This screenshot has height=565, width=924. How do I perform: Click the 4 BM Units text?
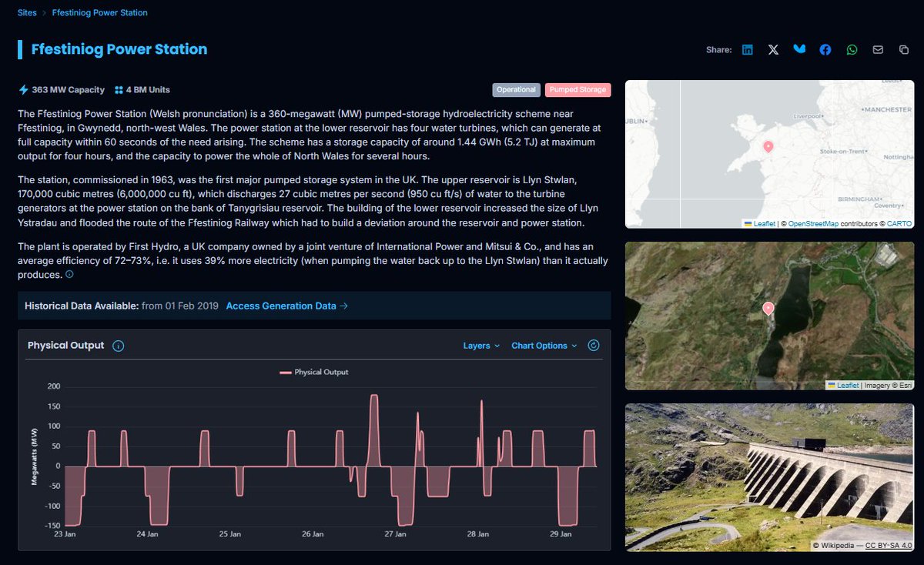(x=148, y=90)
